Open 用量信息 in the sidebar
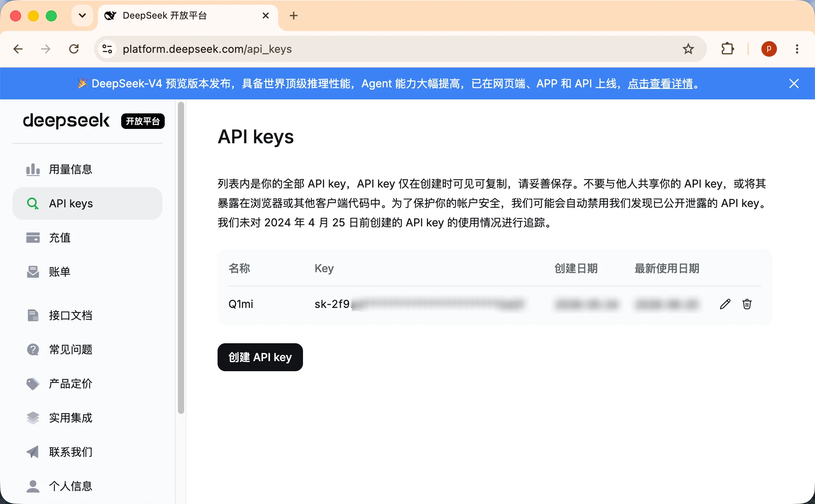 [87, 169]
